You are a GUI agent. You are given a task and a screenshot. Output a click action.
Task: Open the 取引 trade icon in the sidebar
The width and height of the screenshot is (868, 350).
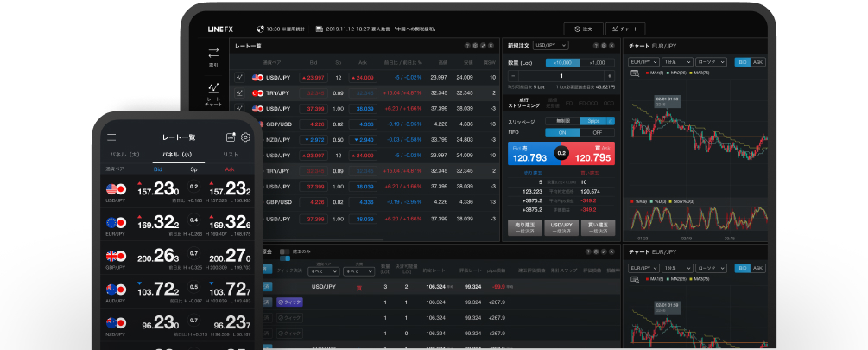tap(213, 58)
